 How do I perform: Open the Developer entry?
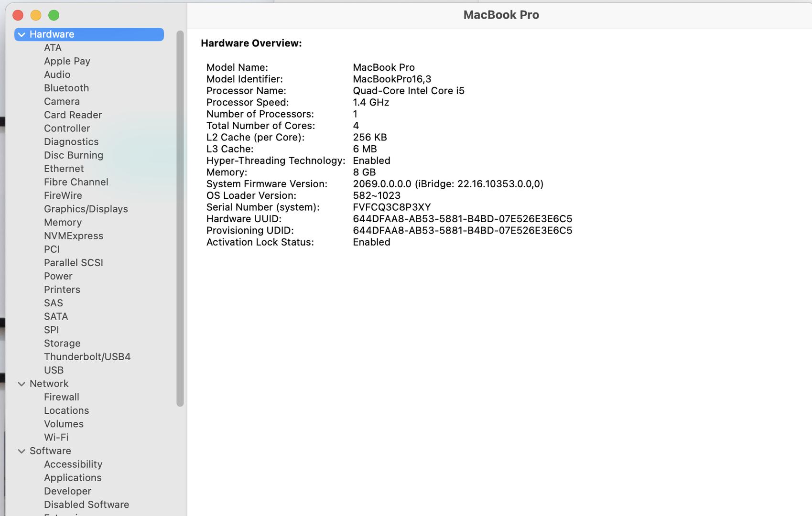pyautogui.click(x=67, y=491)
